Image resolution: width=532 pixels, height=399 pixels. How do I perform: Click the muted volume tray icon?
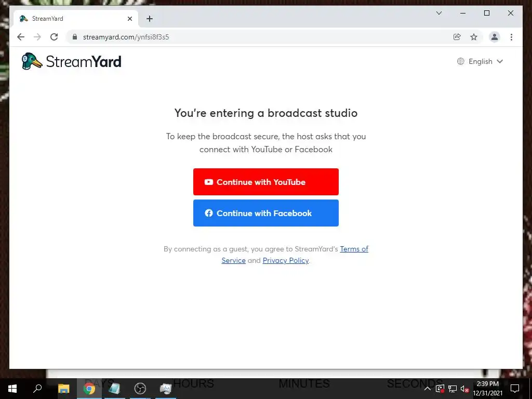coord(464,389)
